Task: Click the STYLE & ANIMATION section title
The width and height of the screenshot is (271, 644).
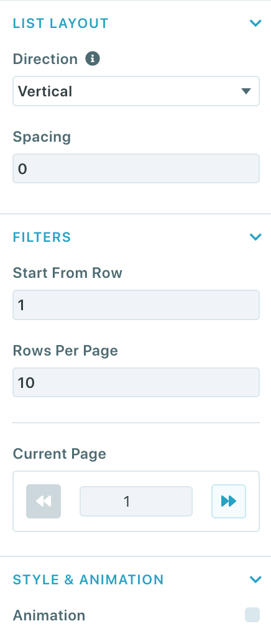Action: pyautogui.click(x=88, y=580)
